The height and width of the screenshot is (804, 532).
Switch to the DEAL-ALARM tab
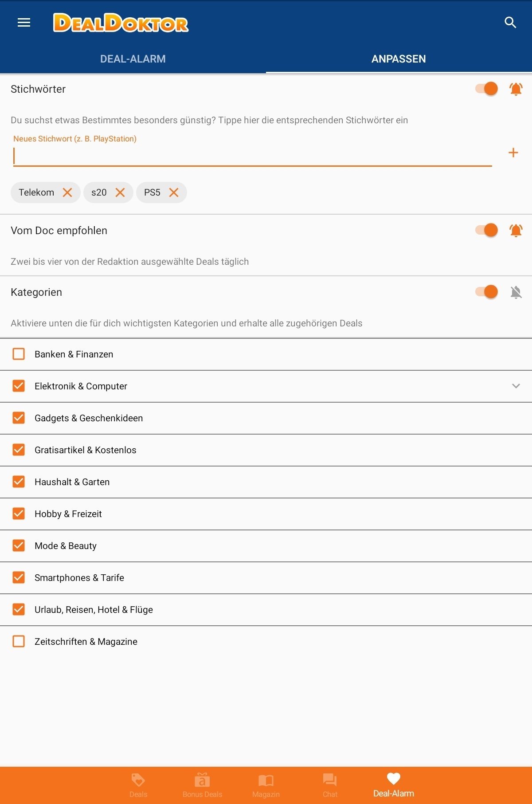coord(133,59)
